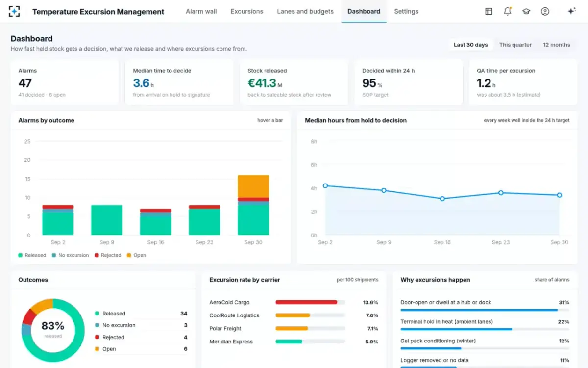
Task: Toggle the Released legend item under bar chart
Action: (x=32, y=255)
